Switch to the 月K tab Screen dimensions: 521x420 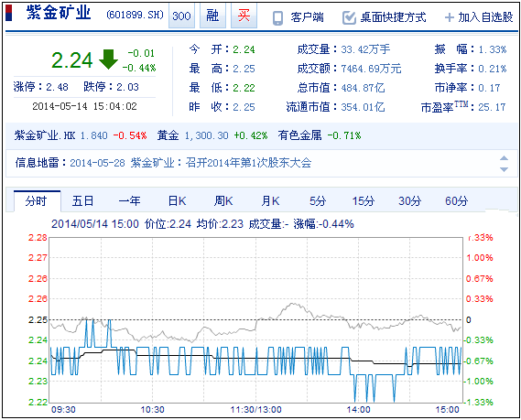270,201
